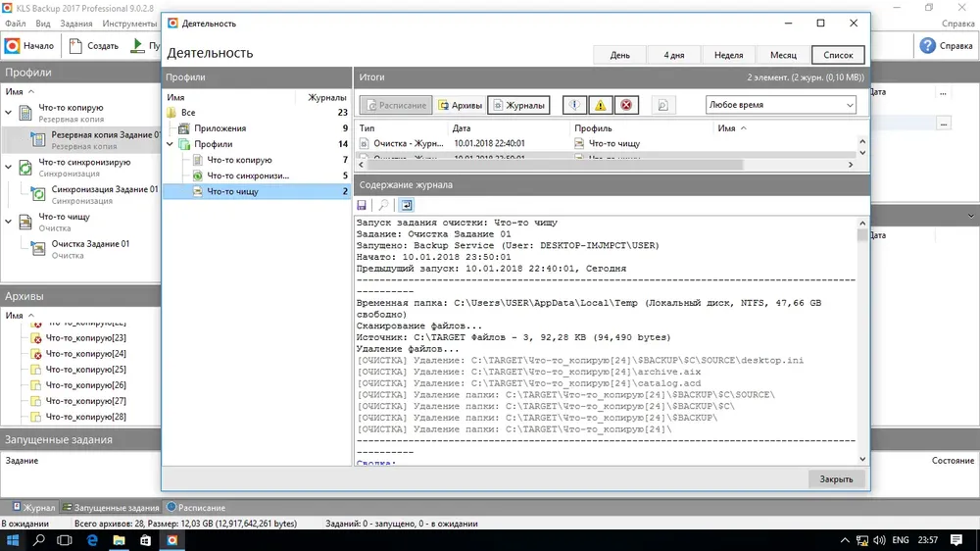The image size is (980, 551).
Task: Open File Explorer from the taskbar
Action: [x=119, y=540]
